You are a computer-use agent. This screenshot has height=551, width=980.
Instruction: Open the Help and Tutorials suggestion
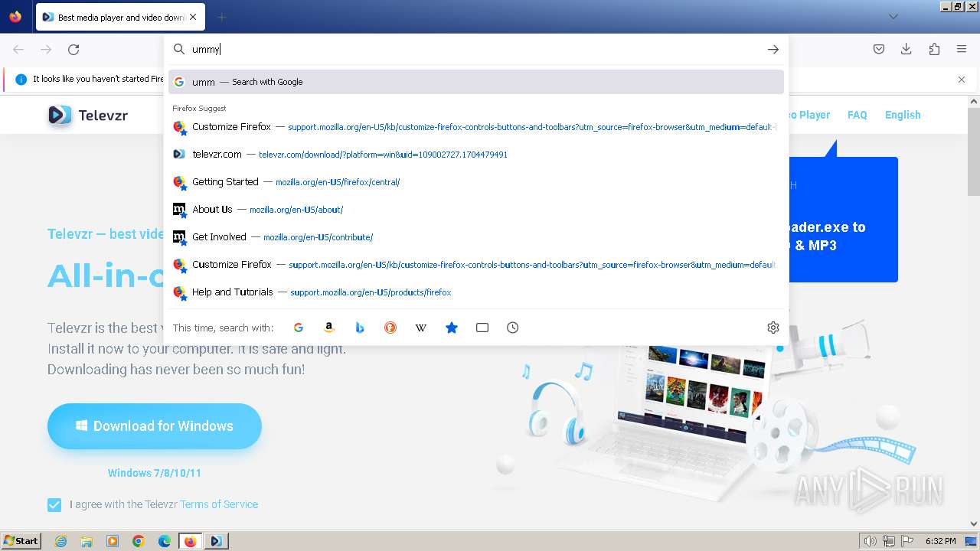click(x=476, y=292)
